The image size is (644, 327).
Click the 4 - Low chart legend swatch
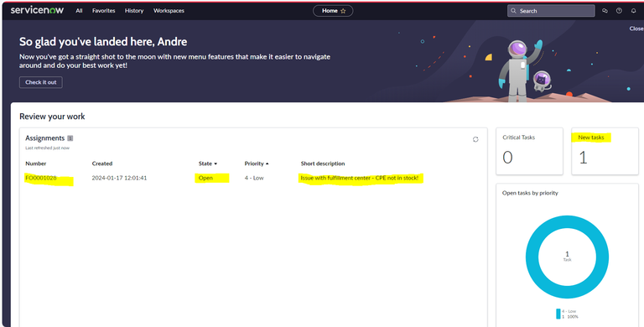[x=558, y=314]
